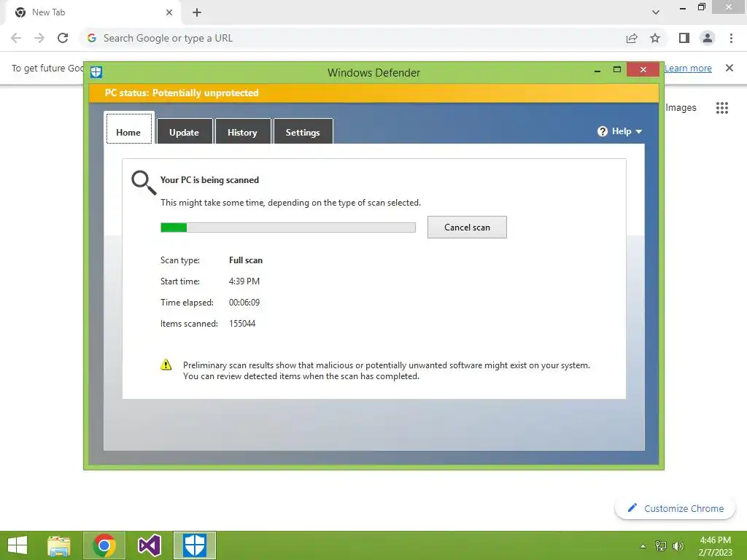Switch to the History tab
The height and width of the screenshot is (560, 747).
242,133
